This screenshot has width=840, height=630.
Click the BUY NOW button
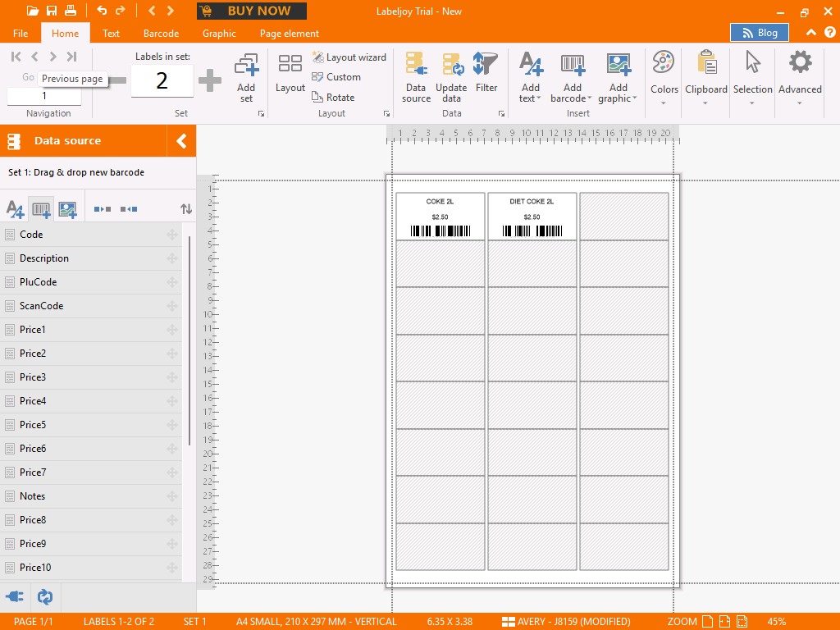click(x=252, y=11)
